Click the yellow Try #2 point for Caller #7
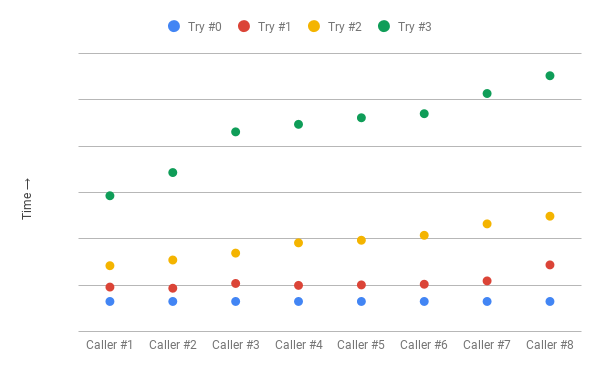600x371 pixels. pyautogui.click(x=487, y=224)
